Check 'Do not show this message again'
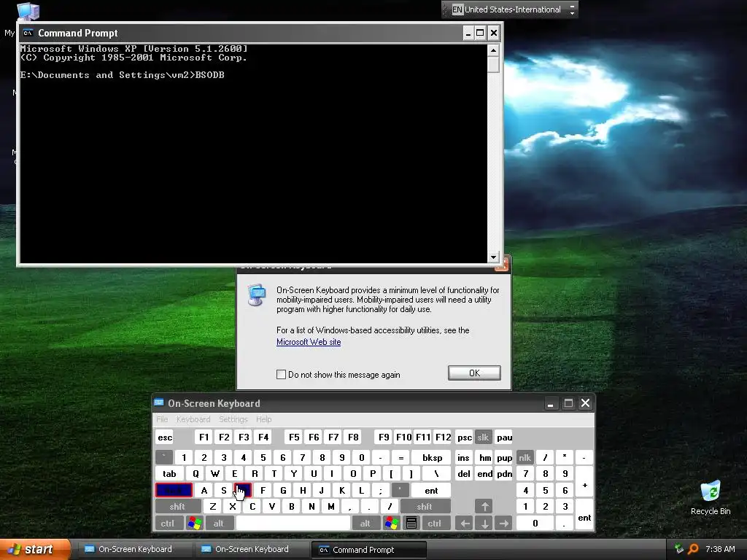 [x=281, y=375]
